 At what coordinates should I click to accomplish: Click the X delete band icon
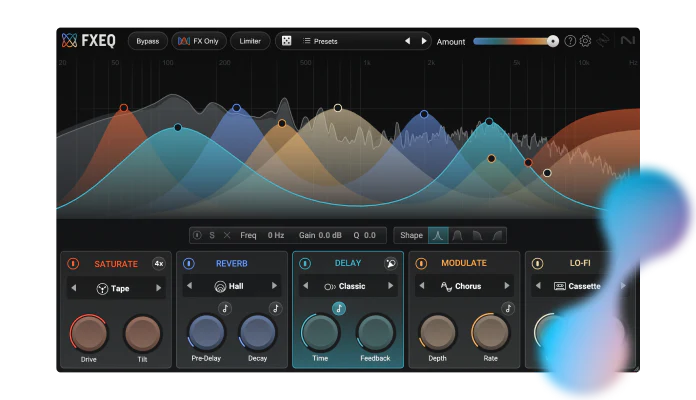tap(227, 235)
